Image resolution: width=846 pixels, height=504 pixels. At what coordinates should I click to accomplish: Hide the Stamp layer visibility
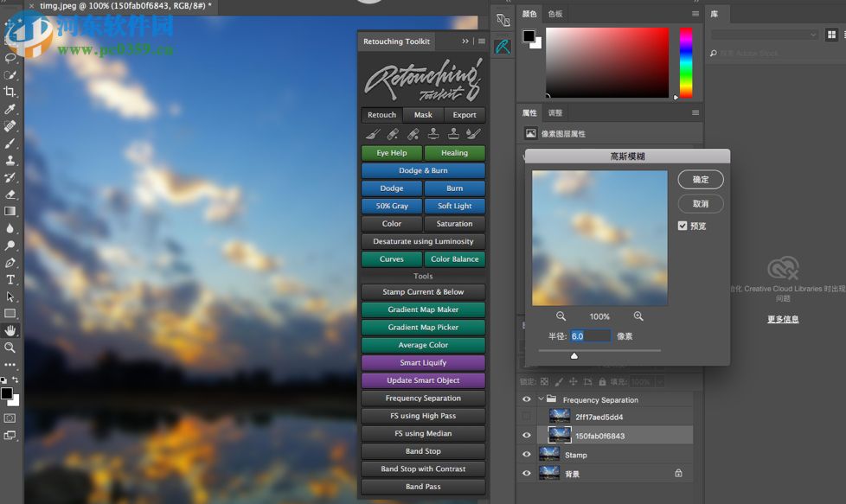tap(526, 454)
